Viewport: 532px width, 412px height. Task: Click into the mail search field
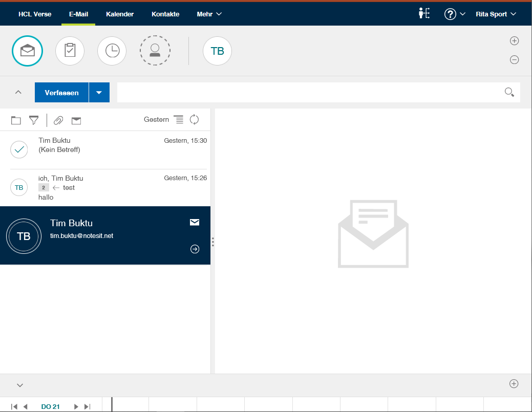click(x=307, y=93)
